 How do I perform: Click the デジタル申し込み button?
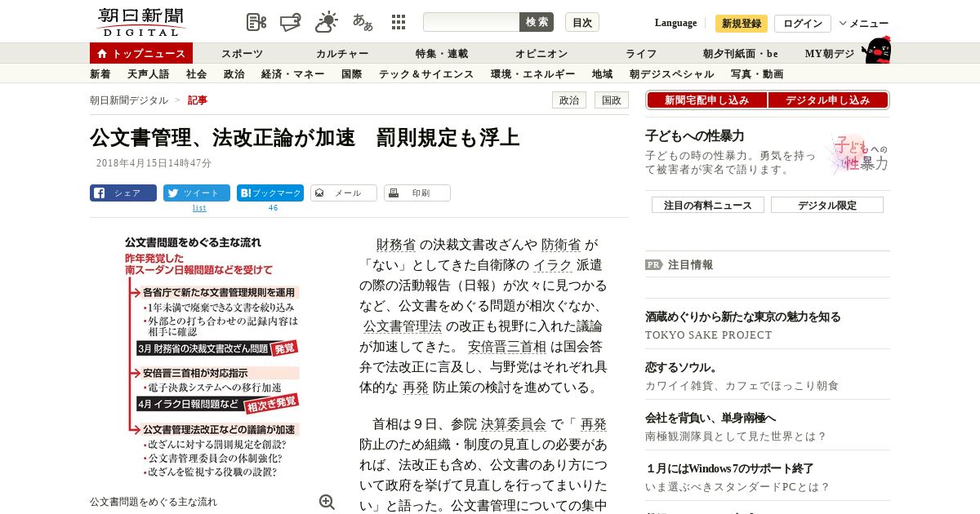click(828, 100)
